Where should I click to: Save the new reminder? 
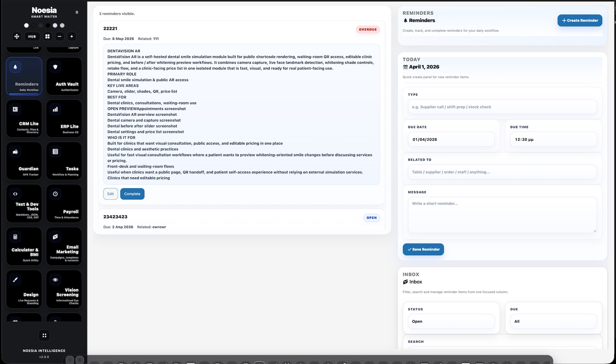(423, 249)
